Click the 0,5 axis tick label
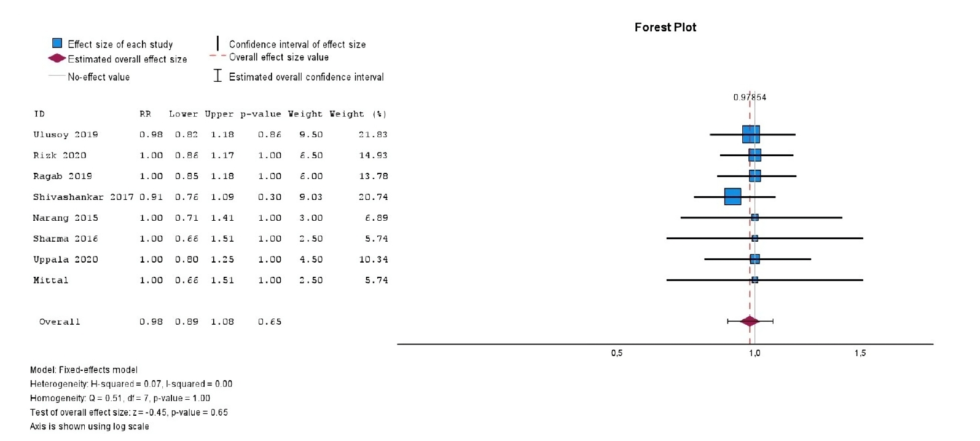The height and width of the screenshot is (441, 980). click(616, 353)
